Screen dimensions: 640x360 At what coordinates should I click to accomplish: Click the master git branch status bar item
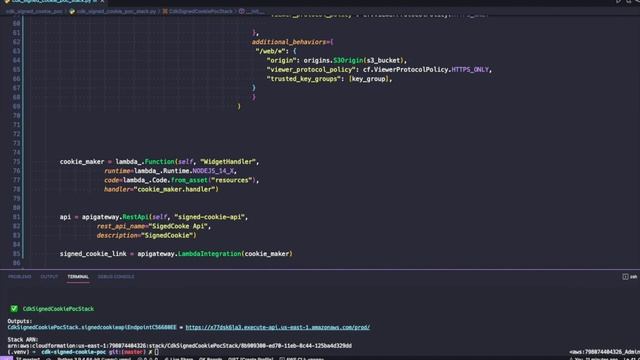[28, 359]
